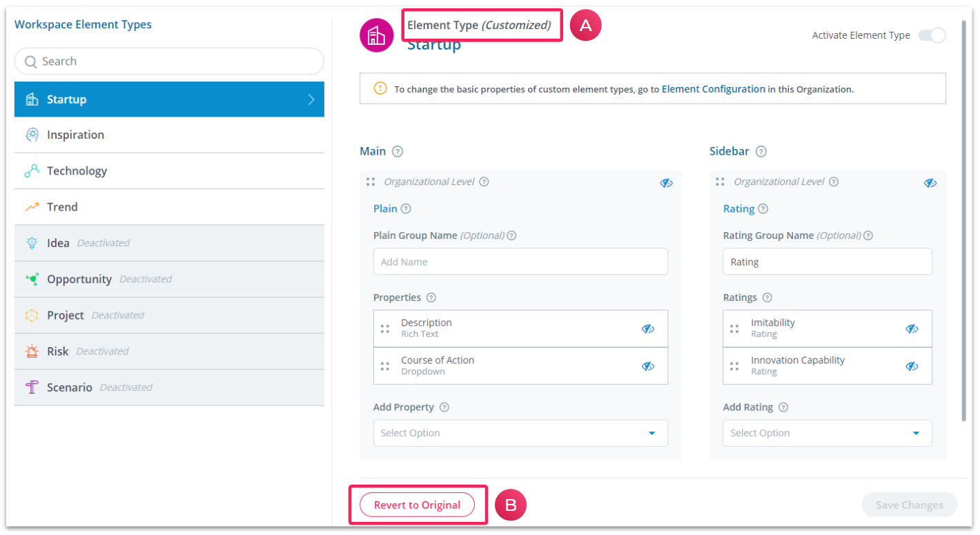980x535 pixels.
Task: Click the drag handle beside Description property
Action: click(x=385, y=329)
